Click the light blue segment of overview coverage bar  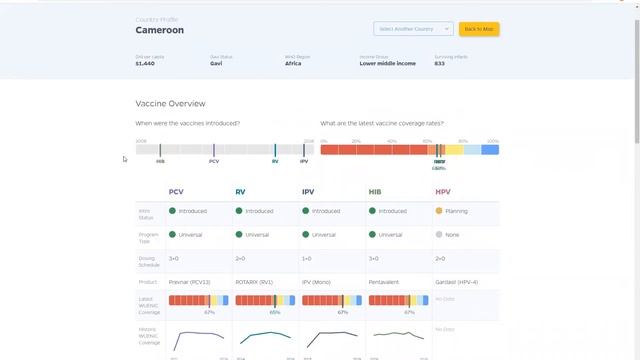472,150
